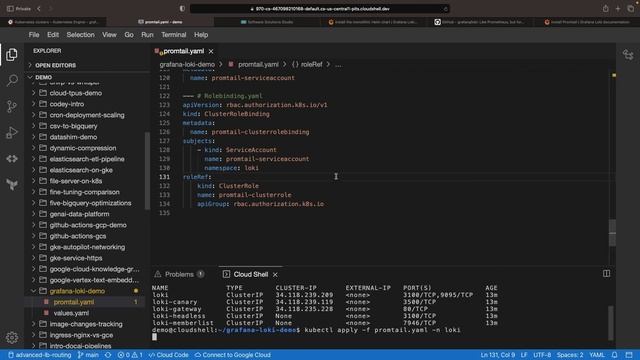Open notifications bell in status bar
Image resolution: width=640 pixels, height=360 pixels.
coord(614,355)
